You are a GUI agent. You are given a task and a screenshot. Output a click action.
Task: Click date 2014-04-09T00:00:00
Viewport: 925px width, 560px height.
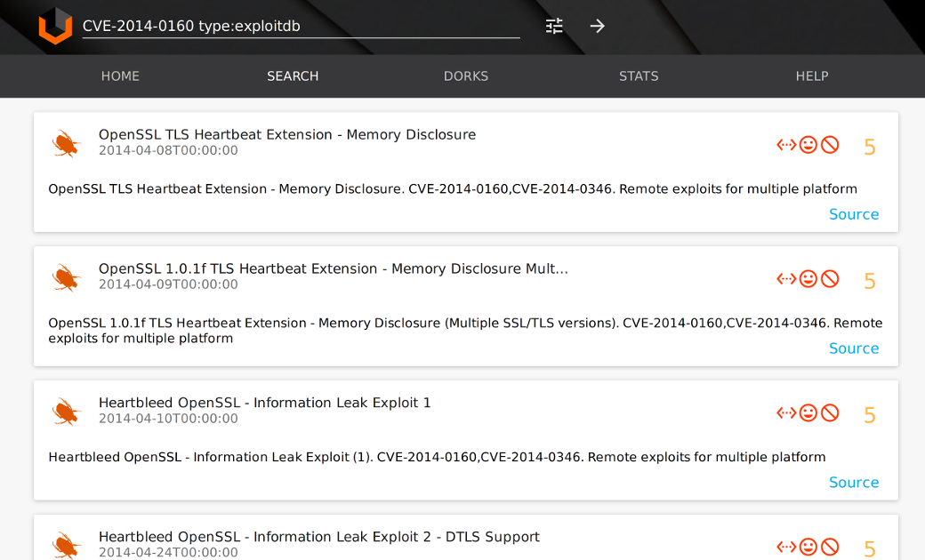point(168,284)
